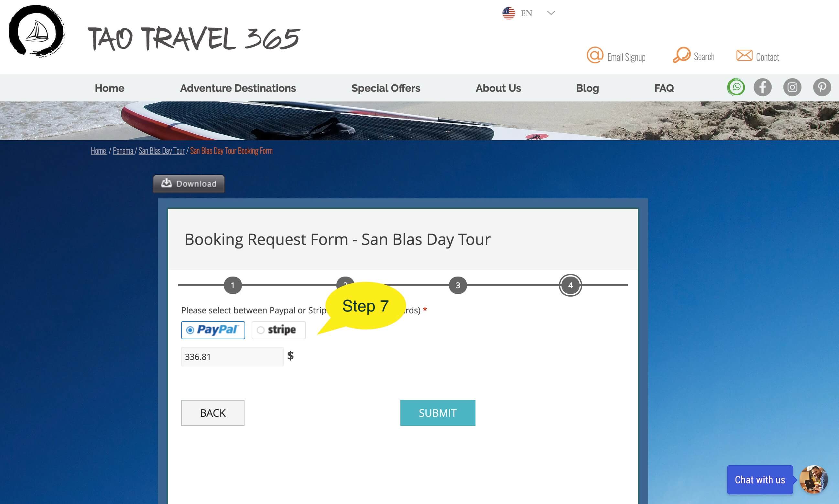This screenshot has height=504, width=839.
Task: Jump to form step 3 marker
Action: (458, 285)
